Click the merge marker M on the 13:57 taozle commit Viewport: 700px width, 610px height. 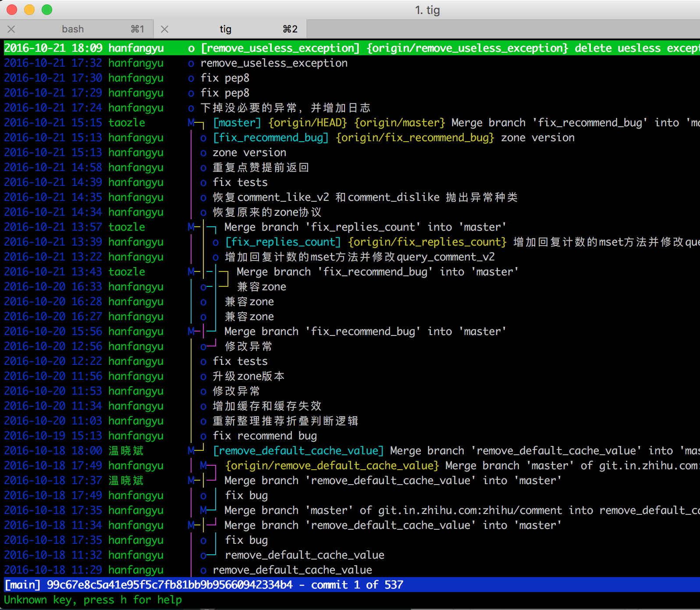pos(191,227)
